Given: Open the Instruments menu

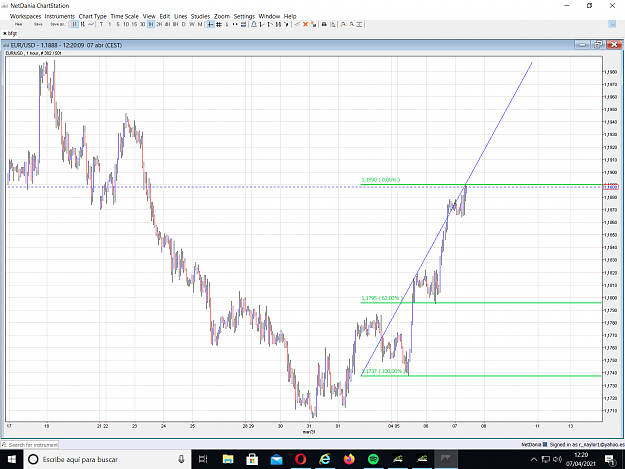Looking at the screenshot, I should 60,16.
